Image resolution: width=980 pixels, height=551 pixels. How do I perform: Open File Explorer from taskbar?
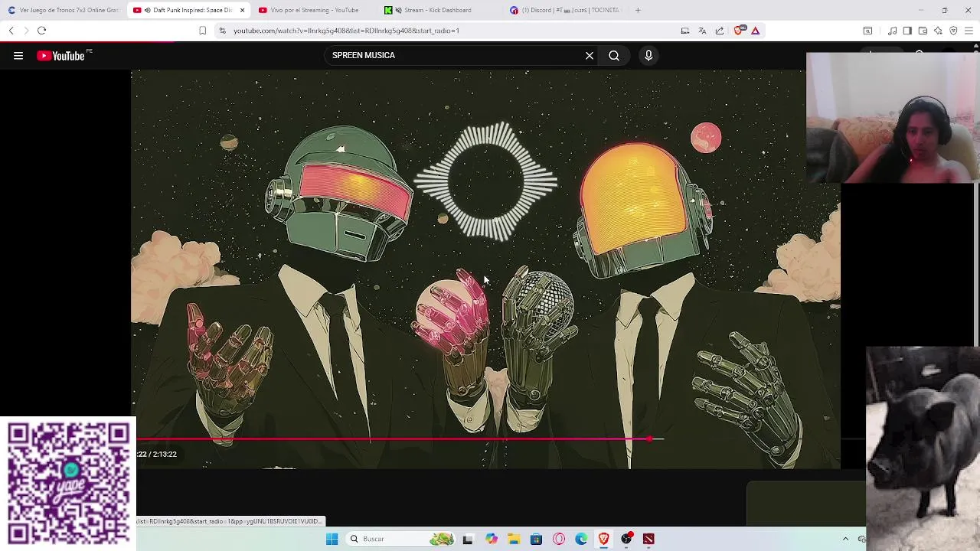coord(514,539)
